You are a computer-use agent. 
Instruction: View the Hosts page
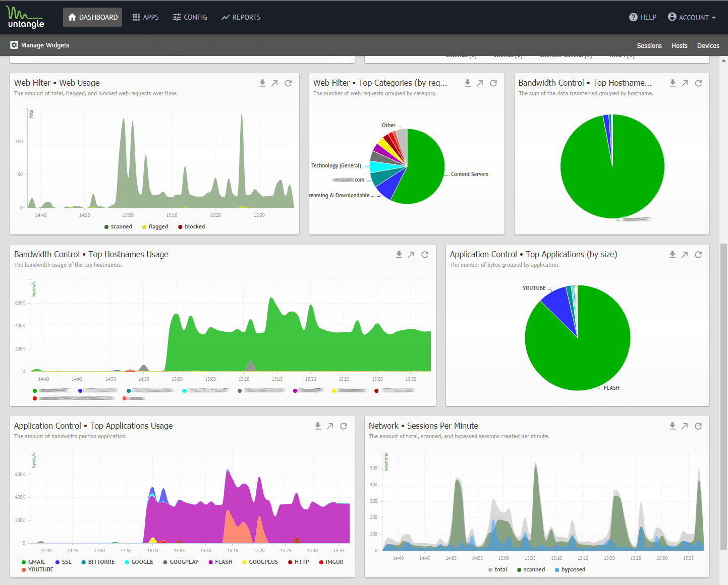tap(680, 45)
